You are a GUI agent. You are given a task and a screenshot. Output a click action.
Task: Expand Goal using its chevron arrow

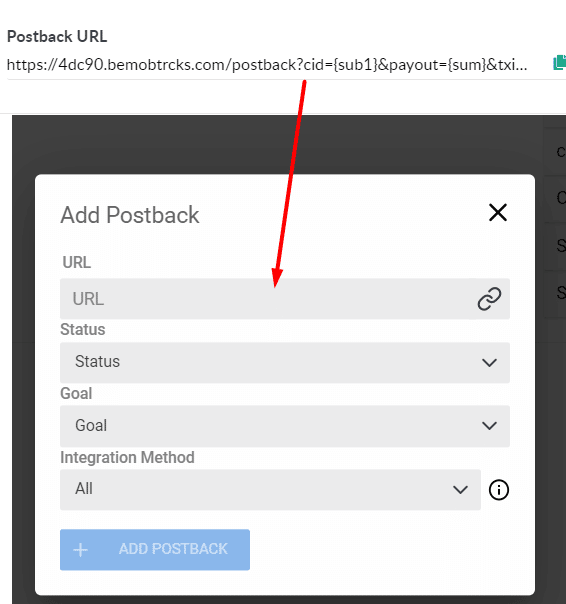click(x=489, y=426)
